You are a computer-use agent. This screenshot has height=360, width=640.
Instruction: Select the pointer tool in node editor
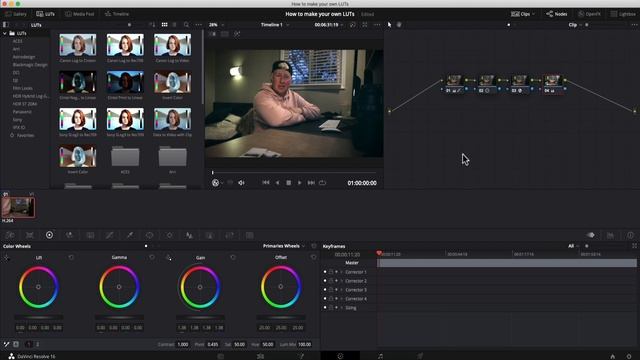tap(389, 24)
